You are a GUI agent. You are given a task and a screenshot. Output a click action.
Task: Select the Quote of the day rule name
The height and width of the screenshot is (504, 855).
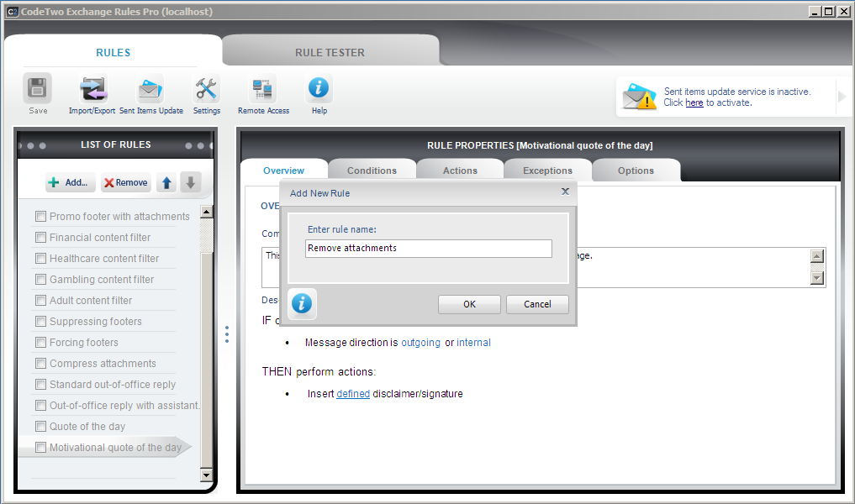[87, 427]
